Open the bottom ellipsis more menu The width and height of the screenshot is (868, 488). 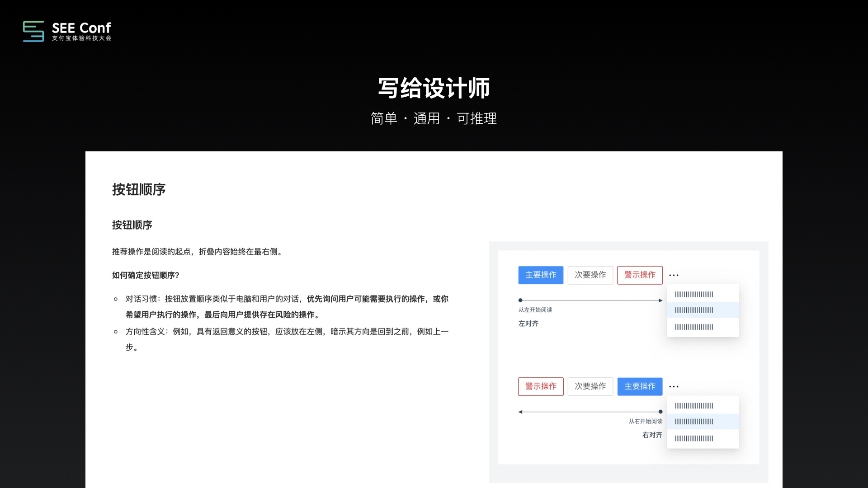pyautogui.click(x=674, y=387)
